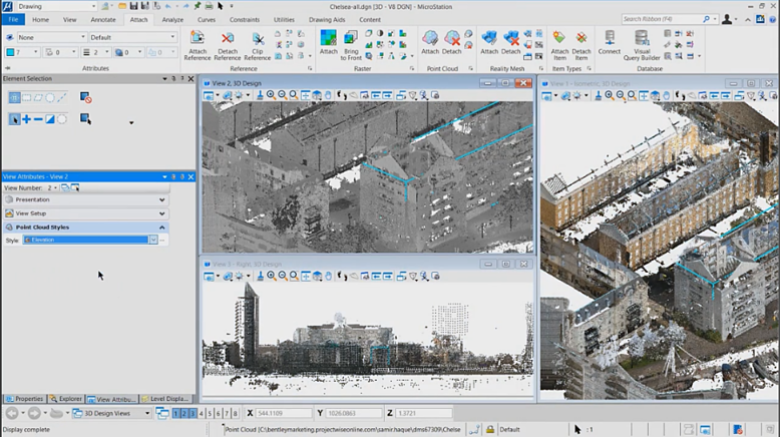Click the help icon at ribbon right

coord(773,19)
